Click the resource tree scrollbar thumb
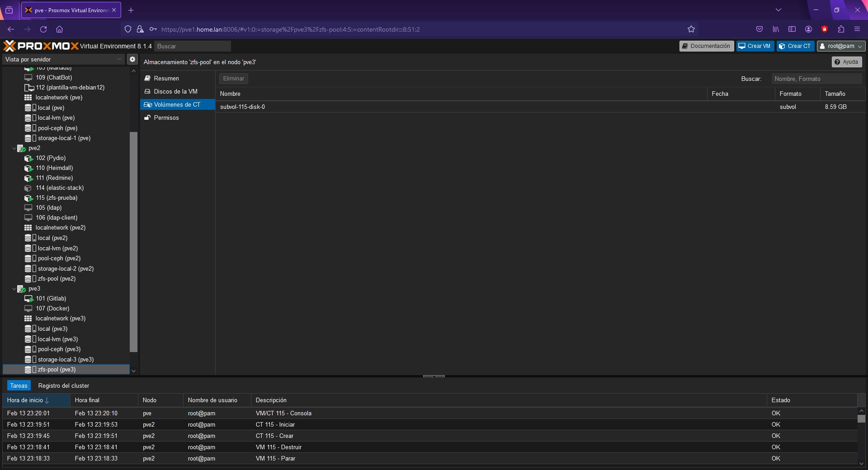This screenshot has width=868, height=470. click(133, 242)
